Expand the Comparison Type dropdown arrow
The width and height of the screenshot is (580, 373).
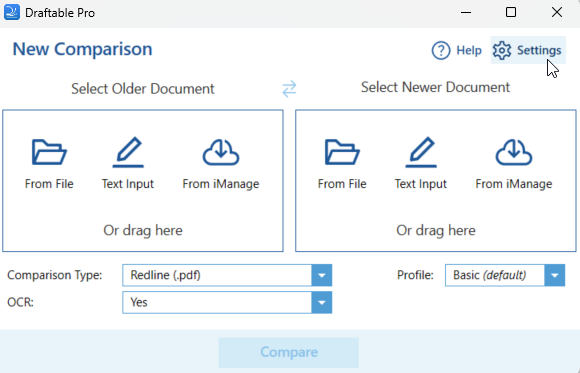pyautogui.click(x=321, y=275)
